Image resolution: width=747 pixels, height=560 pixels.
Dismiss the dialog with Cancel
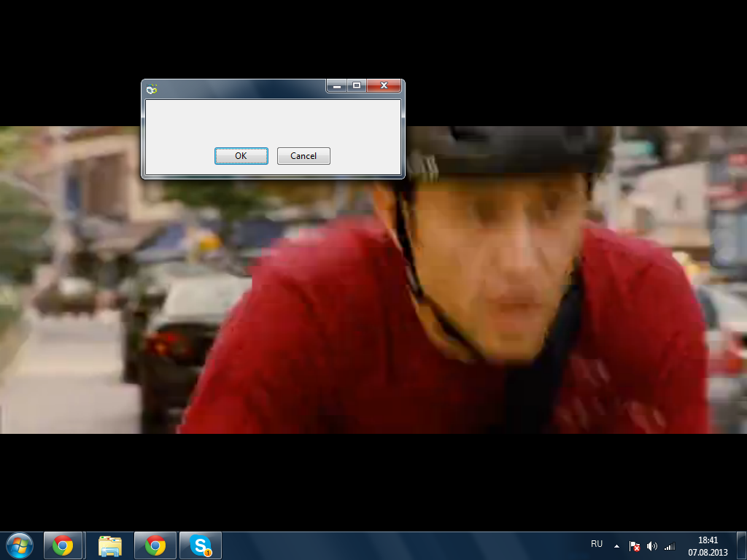click(x=303, y=156)
